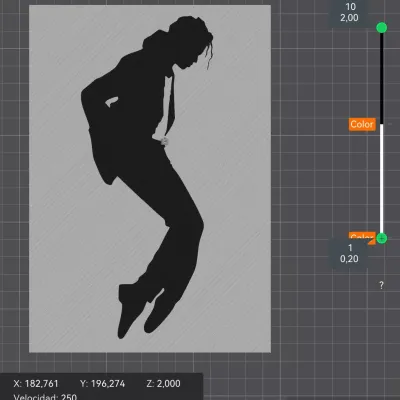
Task: Click the black section of the layer slider
Action: 382,78
